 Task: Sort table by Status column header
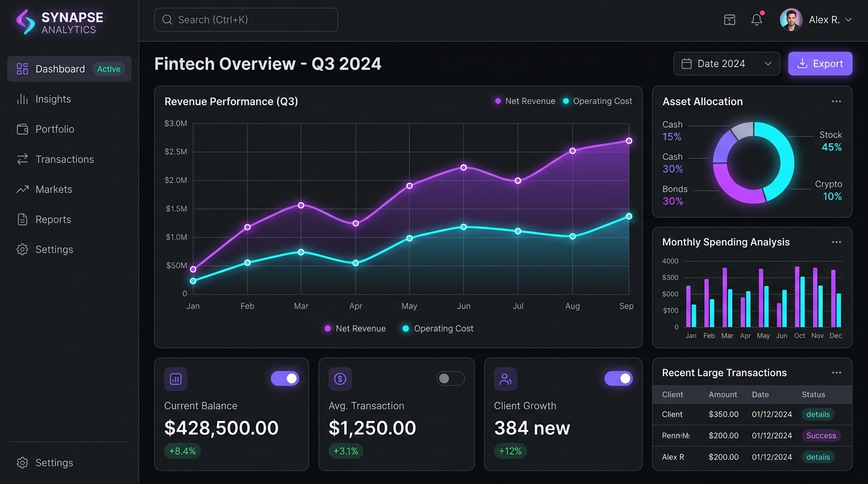pyautogui.click(x=813, y=395)
